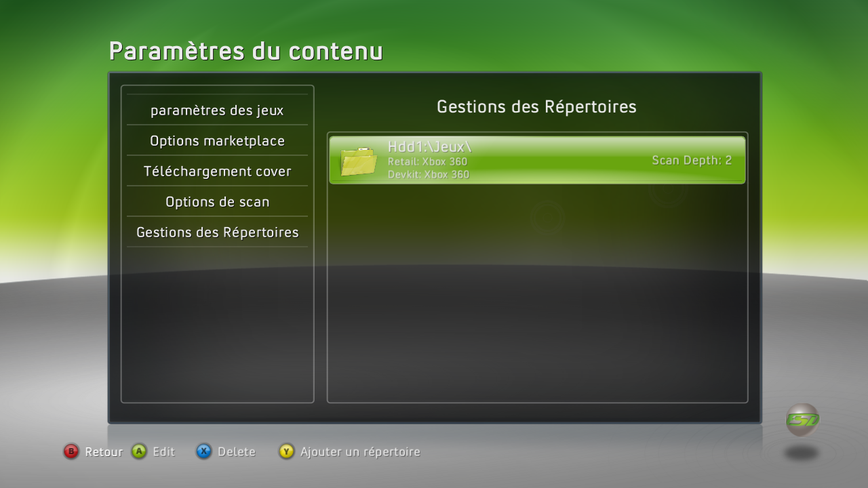Click the Gestions des Répertoires panel heading
Image resolution: width=868 pixels, height=488 pixels.
(536, 106)
